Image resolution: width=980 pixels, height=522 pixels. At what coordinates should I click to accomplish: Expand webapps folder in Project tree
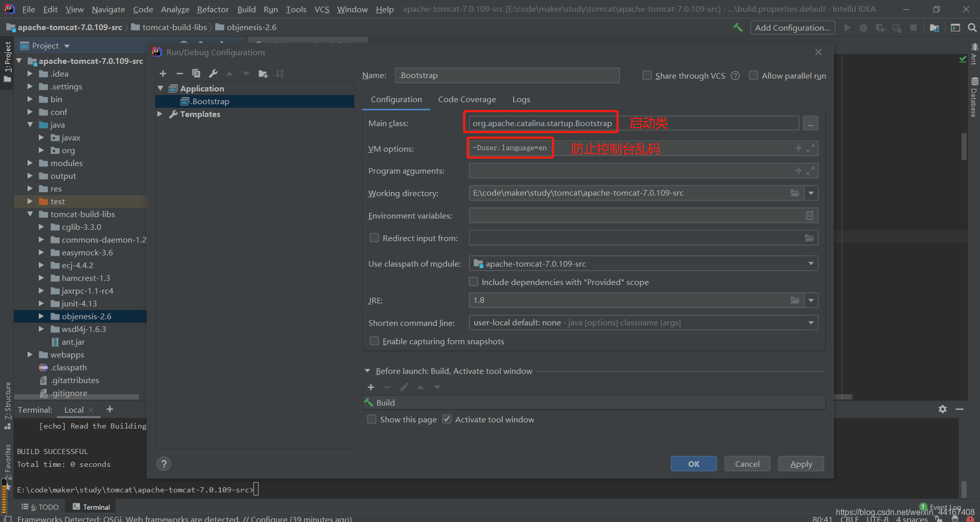(x=30, y=354)
